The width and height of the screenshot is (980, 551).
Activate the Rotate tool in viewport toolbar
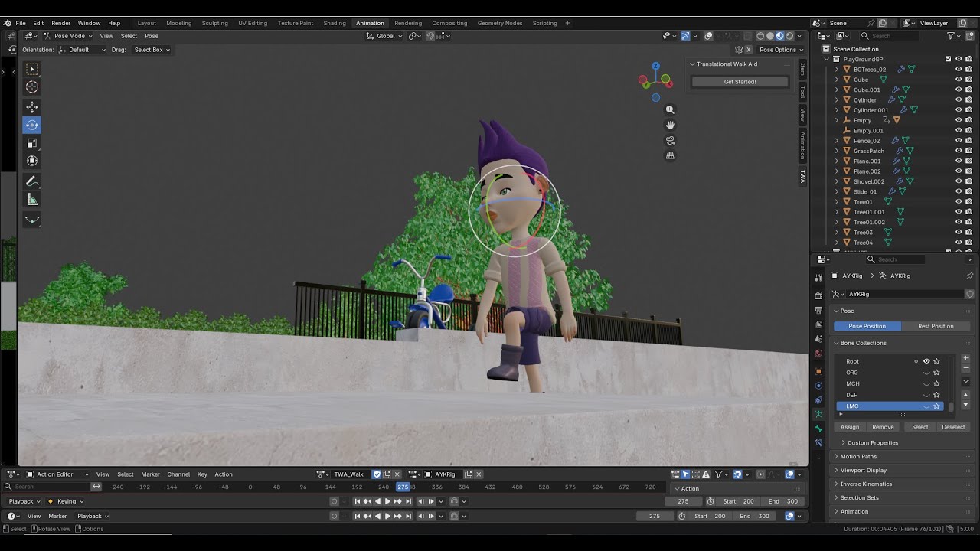tap(32, 125)
